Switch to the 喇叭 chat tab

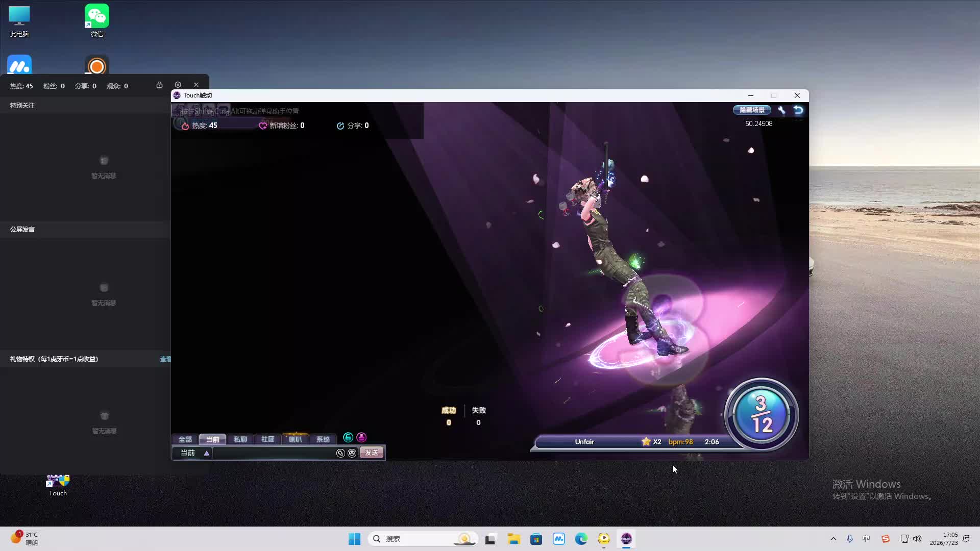(x=295, y=439)
